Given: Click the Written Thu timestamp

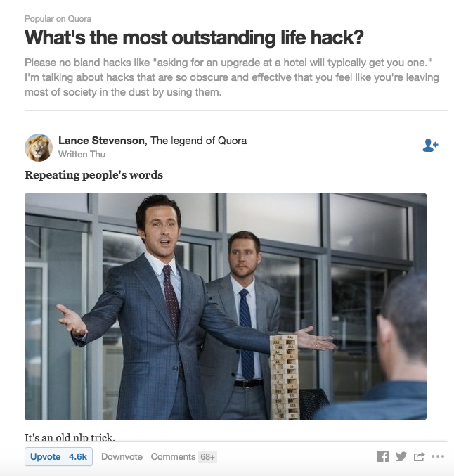Looking at the screenshot, I should (x=82, y=155).
